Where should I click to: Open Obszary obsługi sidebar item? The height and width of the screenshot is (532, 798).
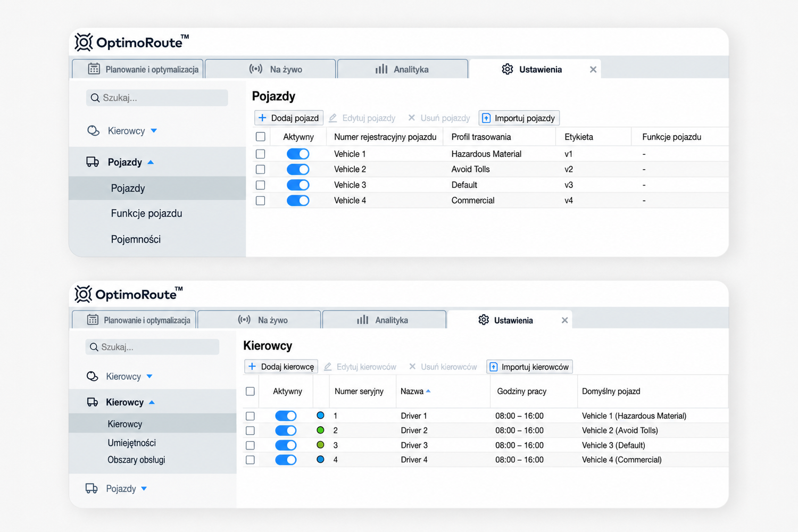click(x=136, y=460)
